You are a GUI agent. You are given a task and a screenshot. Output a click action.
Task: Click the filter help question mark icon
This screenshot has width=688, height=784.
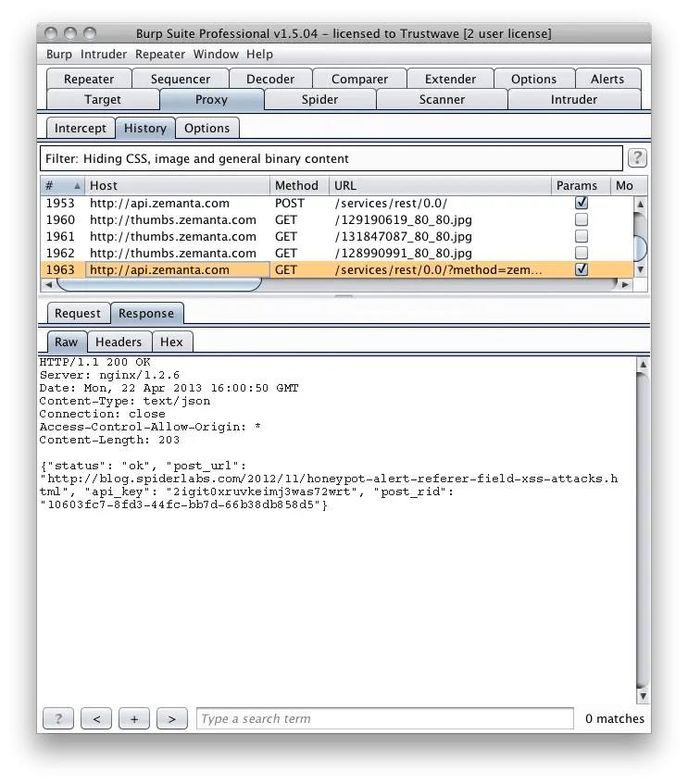(637, 158)
